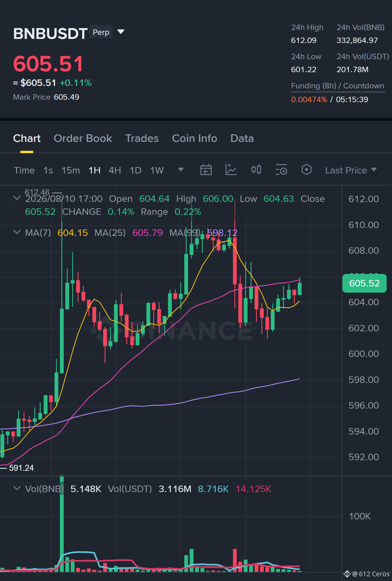The width and height of the screenshot is (392, 581).
Task: Expand the more time intervals dropdown arrow
Action: click(181, 170)
